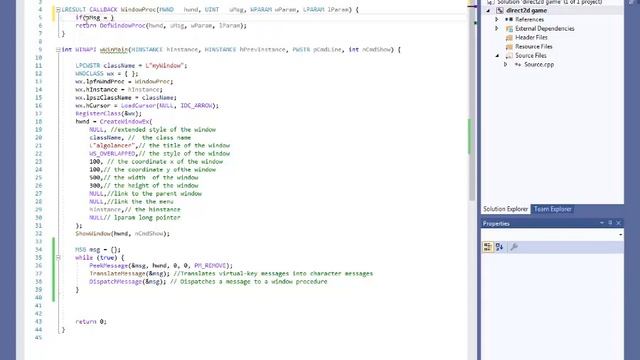This screenshot has width=640, height=360.
Task: Collapse the while (true) loop block
Action: 58,258
